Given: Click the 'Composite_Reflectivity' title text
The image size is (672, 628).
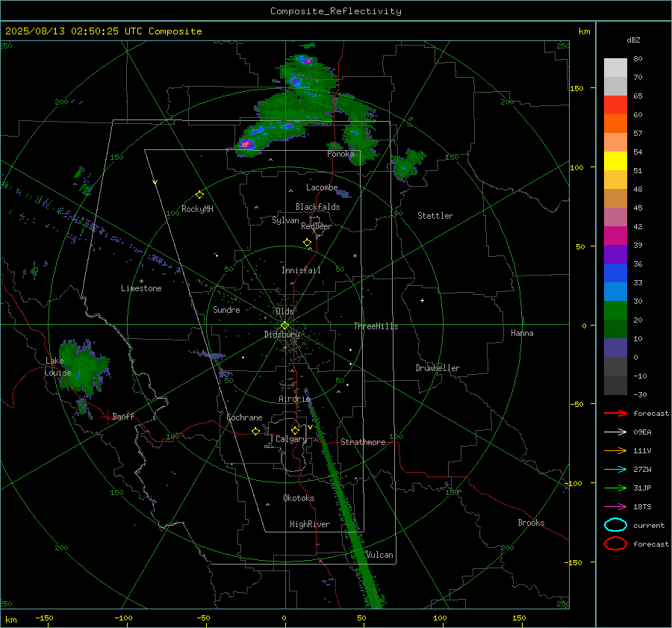Looking at the screenshot, I should pyautogui.click(x=336, y=11).
